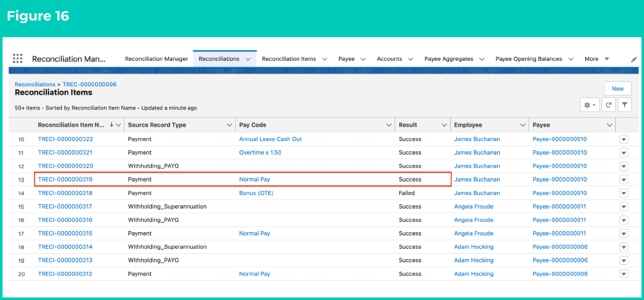Open the Annual Leave Cash Out pay code

(271, 139)
